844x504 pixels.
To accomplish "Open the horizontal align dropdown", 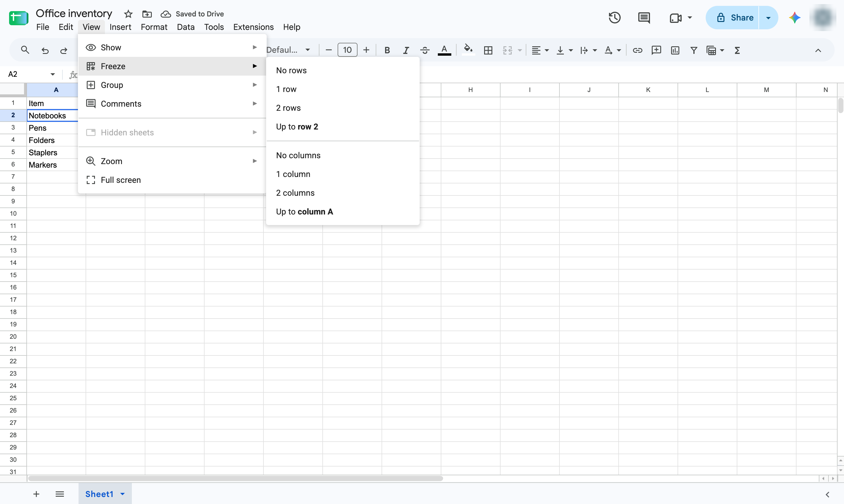I will click(540, 50).
